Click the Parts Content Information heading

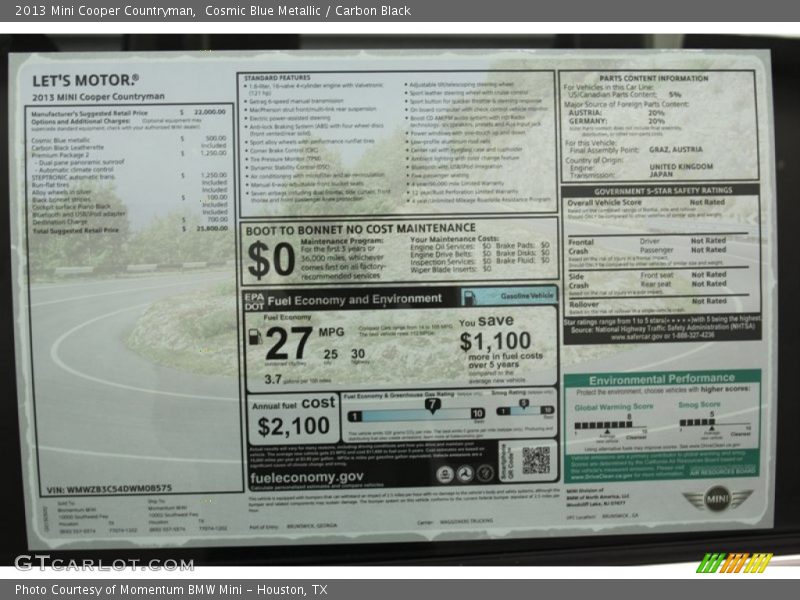click(654, 78)
